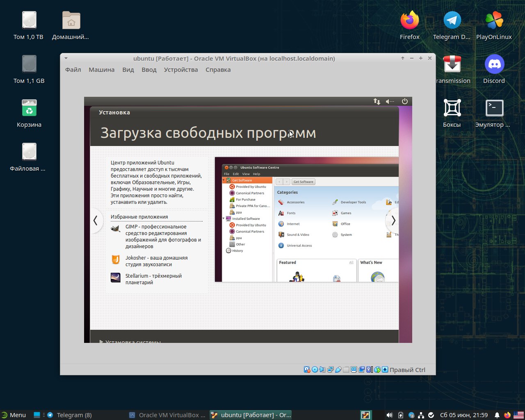Open the notifications bell in the tray
Screen dimensions: 525x420
point(497,415)
